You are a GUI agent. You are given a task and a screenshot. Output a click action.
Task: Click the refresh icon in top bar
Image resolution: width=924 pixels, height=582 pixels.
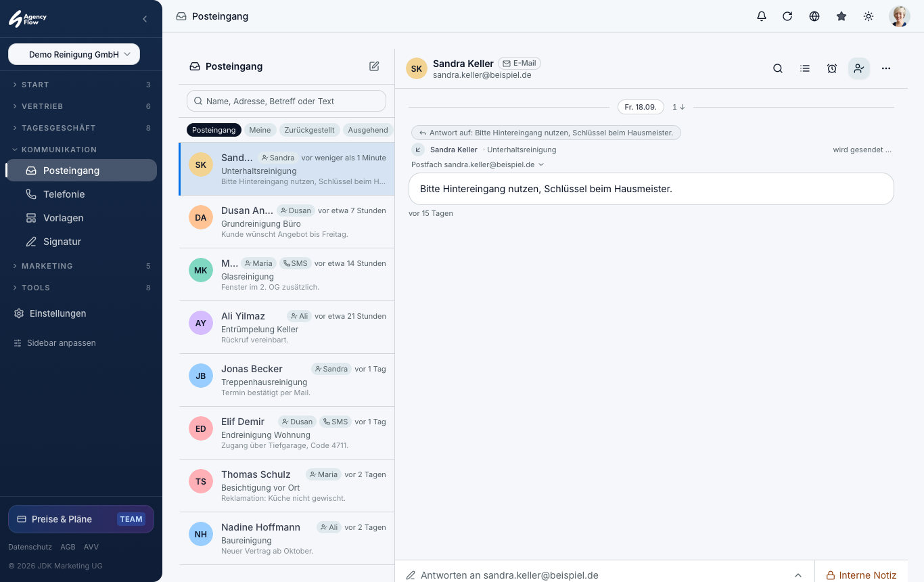point(787,16)
